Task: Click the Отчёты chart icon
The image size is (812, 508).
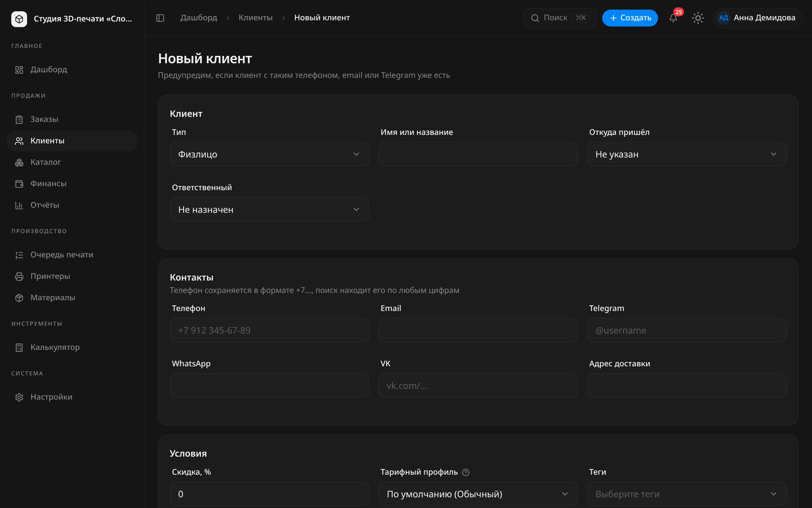Action: [19, 205]
